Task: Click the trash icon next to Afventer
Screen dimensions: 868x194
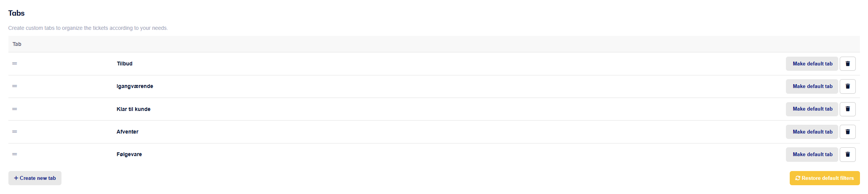Action: coord(847,132)
